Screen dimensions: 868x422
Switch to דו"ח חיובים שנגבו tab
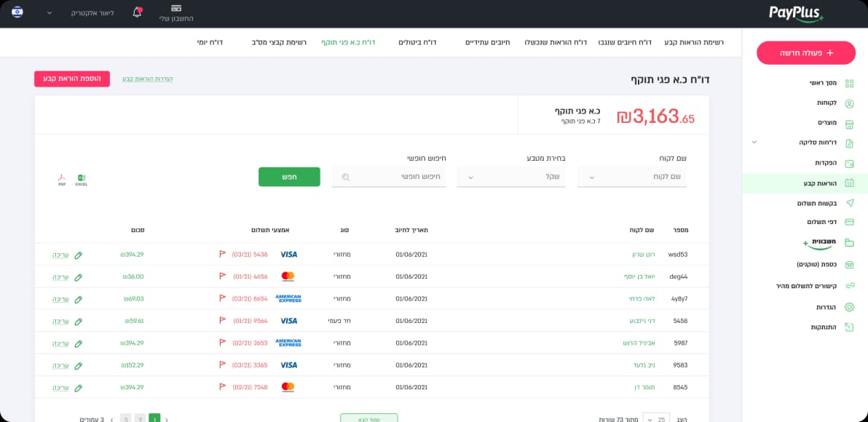625,42
